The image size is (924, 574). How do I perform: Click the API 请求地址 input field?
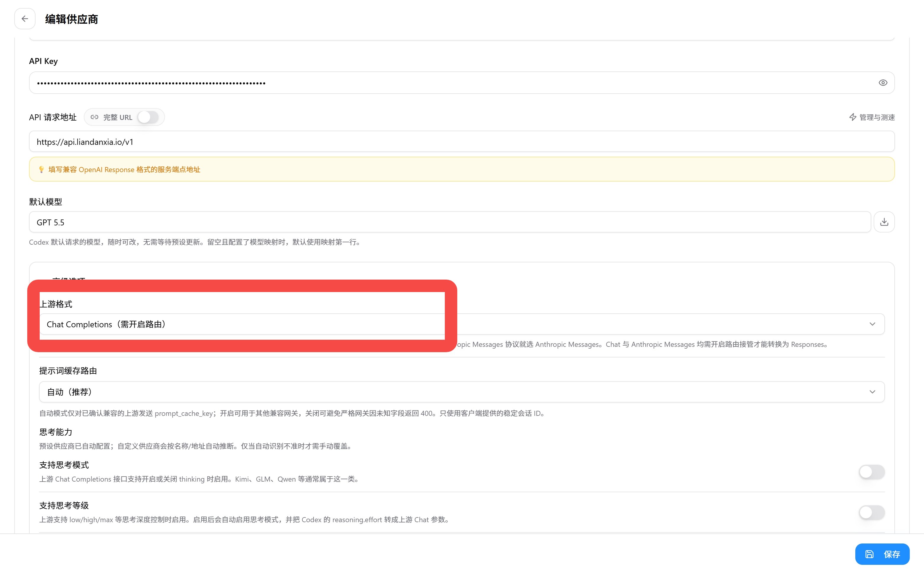tap(462, 142)
